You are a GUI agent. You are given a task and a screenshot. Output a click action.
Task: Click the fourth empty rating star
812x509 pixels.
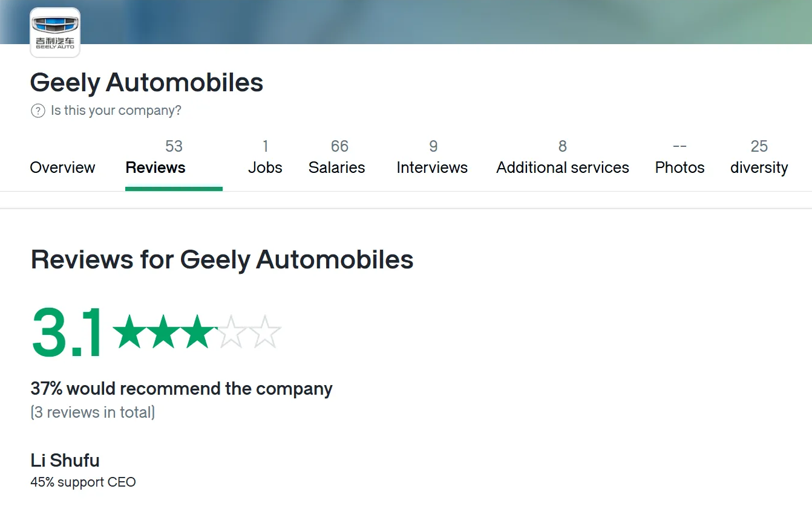coord(231,332)
